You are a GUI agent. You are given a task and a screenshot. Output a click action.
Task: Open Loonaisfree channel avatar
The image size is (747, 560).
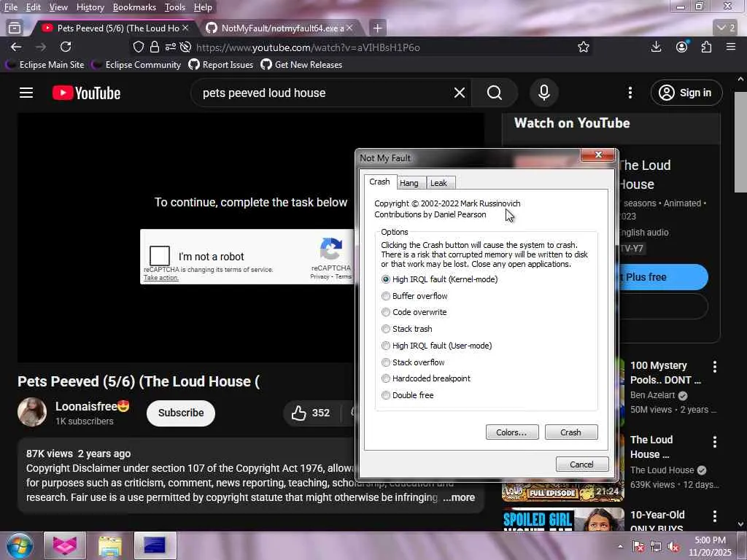click(32, 412)
